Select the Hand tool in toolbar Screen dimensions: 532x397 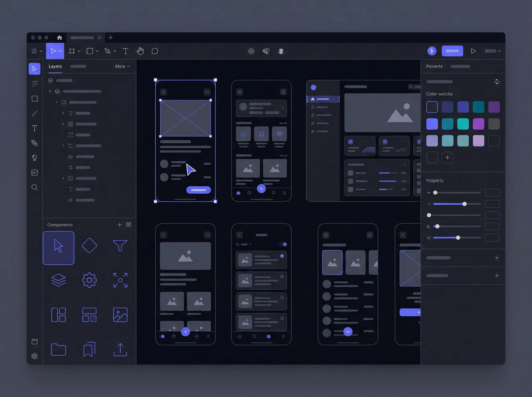tap(140, 51)
